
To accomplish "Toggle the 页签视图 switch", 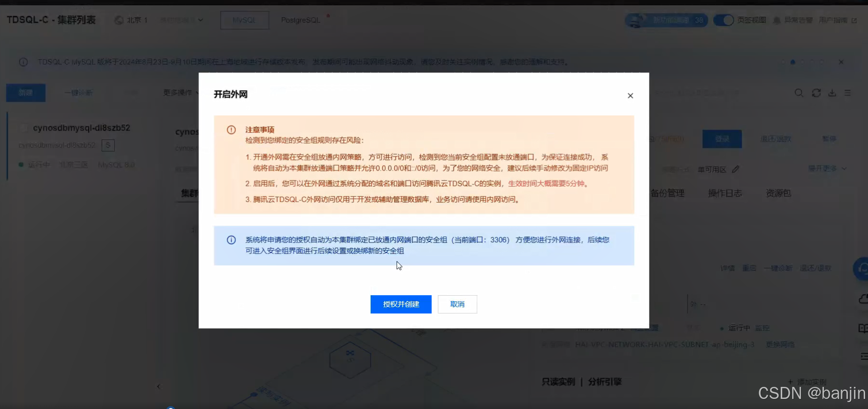I will [x=724, y=20].
